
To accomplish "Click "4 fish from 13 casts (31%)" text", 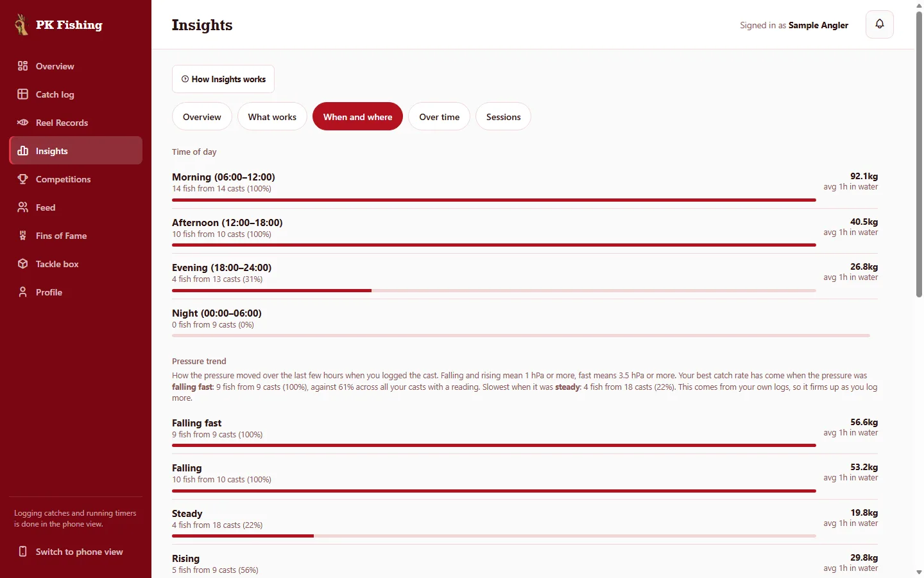I will [217, 279].
